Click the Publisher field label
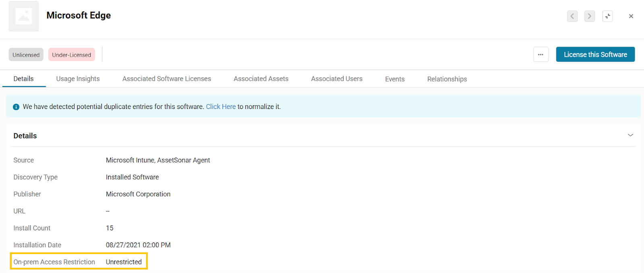The width and height of the screenshot is (644, 273). pos(27,194)
